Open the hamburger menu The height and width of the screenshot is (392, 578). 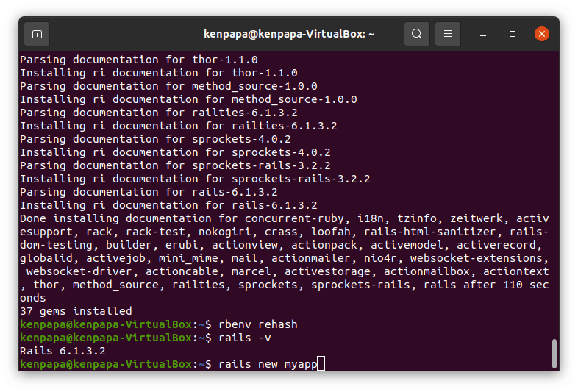pyautogui.click(x=448, y=34)
